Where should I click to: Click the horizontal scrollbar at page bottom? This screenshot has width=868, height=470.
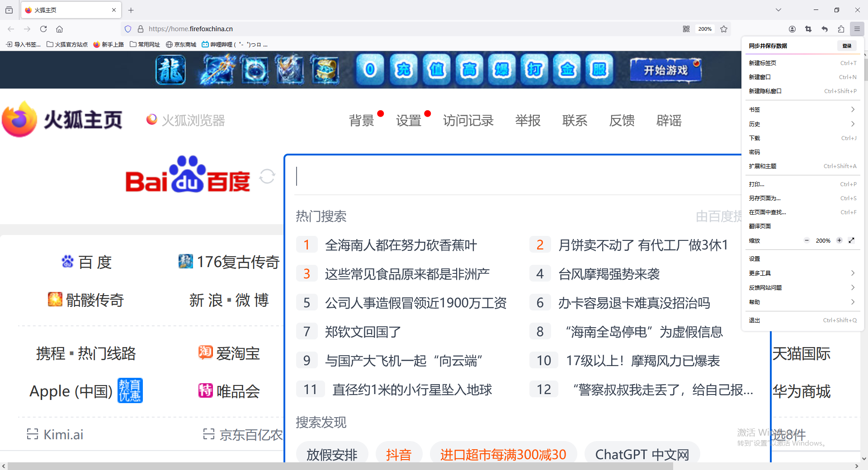pos(341,466)
